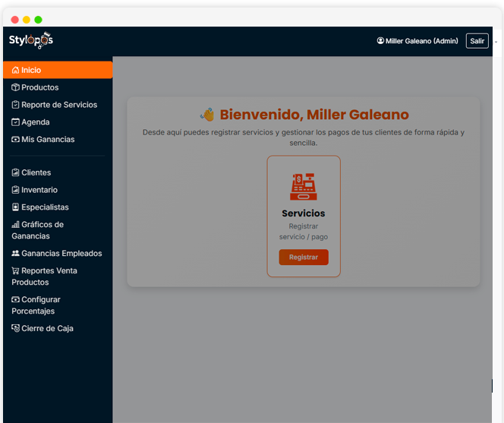The height and width of the screenshot is (423, 504).
Task: Click the calendar icon beside Agenda
Action: coord(16,122)
